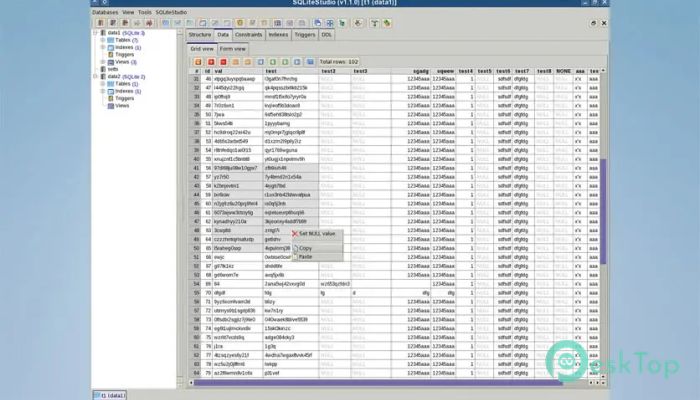This screenshot has height=400, width=700.
Task: Click the red disconnect-style icon in the main toolbar
Action: pyautogui.click(x=149, y=23)
